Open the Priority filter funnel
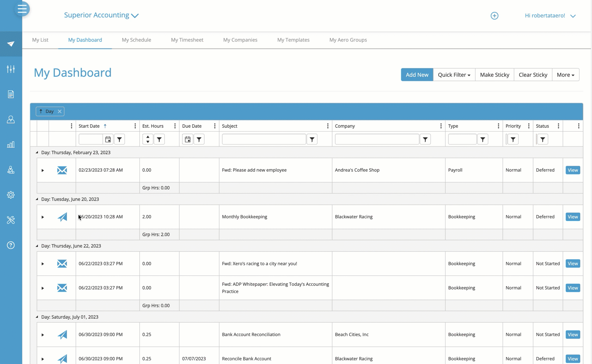The height and width of the screenshot is (364, 592). click(513, 139)
